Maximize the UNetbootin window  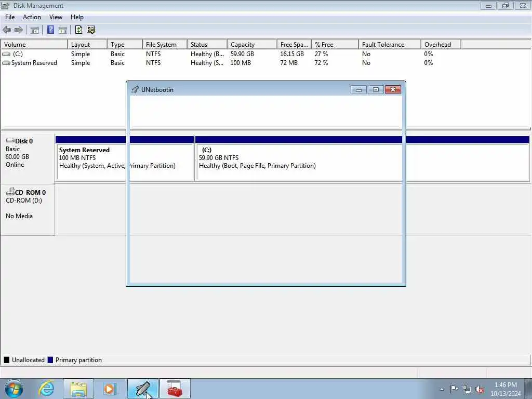376,89
